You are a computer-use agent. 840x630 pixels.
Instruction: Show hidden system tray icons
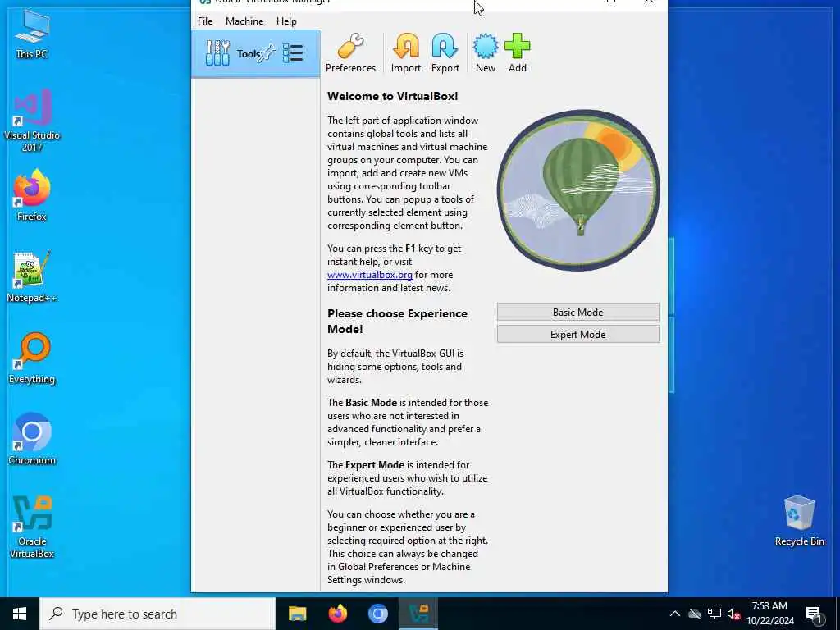[674, 614]
